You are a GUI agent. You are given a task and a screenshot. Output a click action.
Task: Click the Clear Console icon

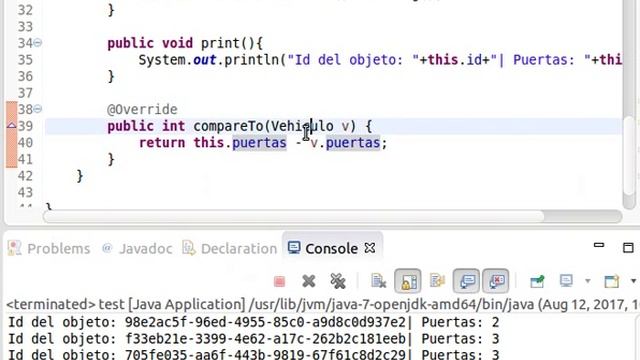378,281
